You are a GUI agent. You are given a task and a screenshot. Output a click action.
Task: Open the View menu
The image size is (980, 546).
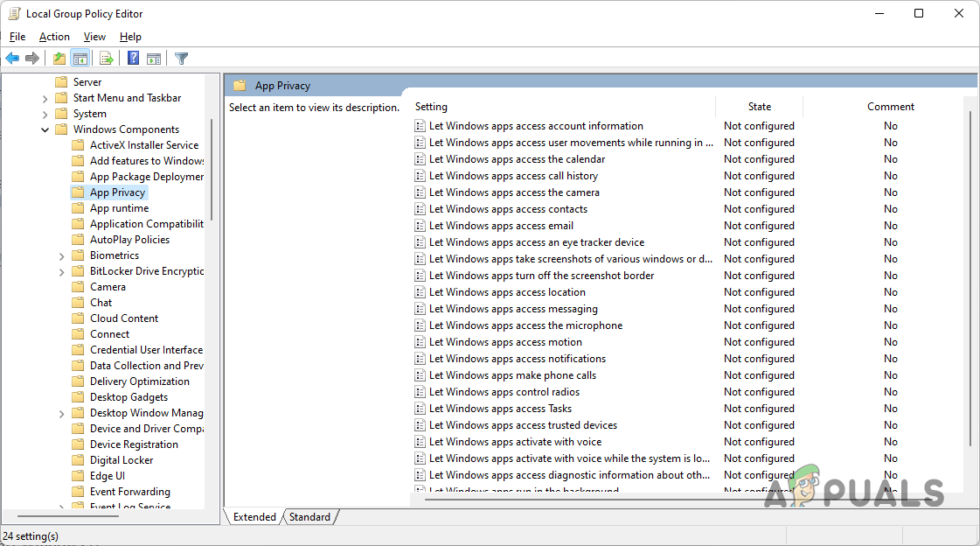click(94, 37)
